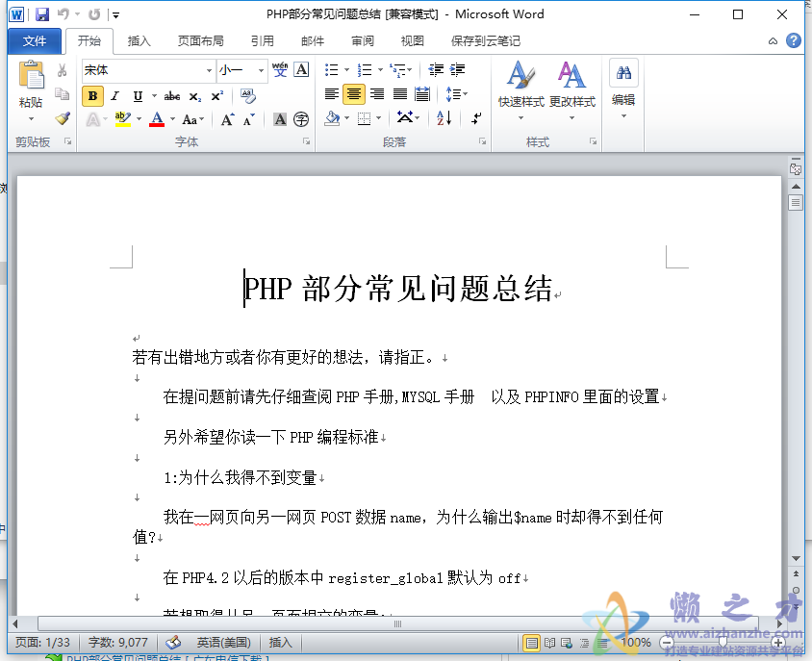
Task: Click the Word Help question mark
Action: point(794,41)
